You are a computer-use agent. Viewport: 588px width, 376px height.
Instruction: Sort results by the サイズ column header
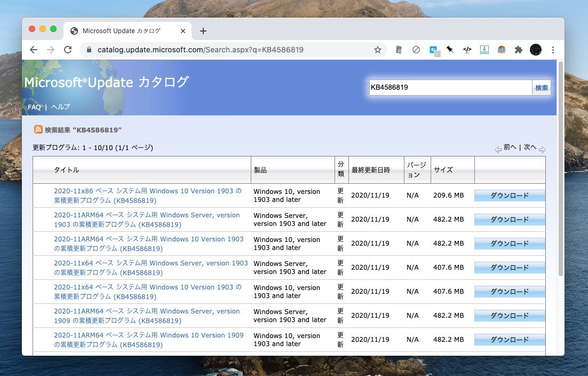pyautogui.click(x=443, y=170)
